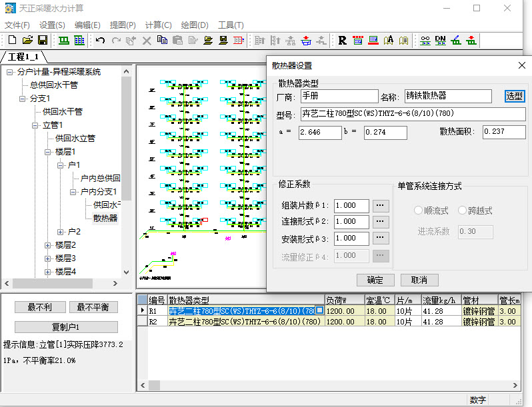532x407 pixels.
Task: Expand the 楼层4 tree node
Action: [x=47, y=272]
